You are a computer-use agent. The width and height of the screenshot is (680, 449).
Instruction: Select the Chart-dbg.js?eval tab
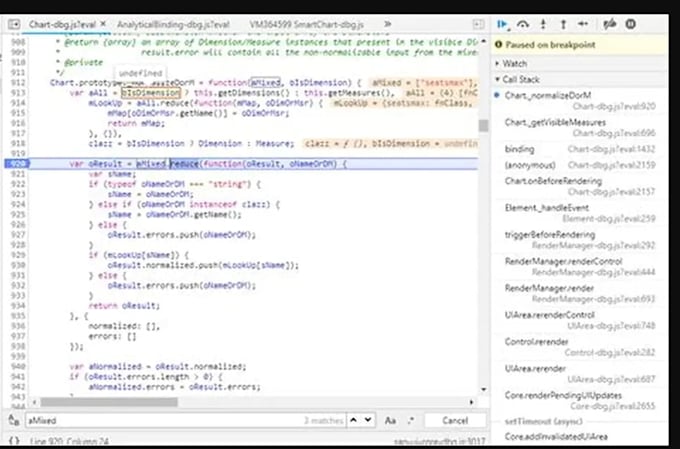coord(62,24)
